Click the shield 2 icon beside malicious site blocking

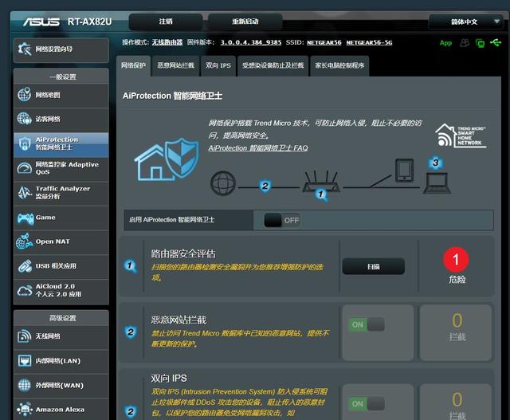131,332
